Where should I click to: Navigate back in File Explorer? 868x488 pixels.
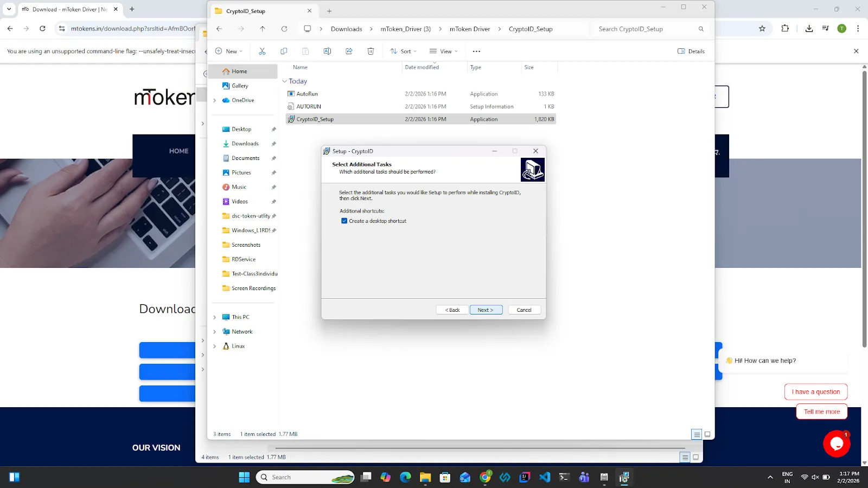(x=219, y=29)
